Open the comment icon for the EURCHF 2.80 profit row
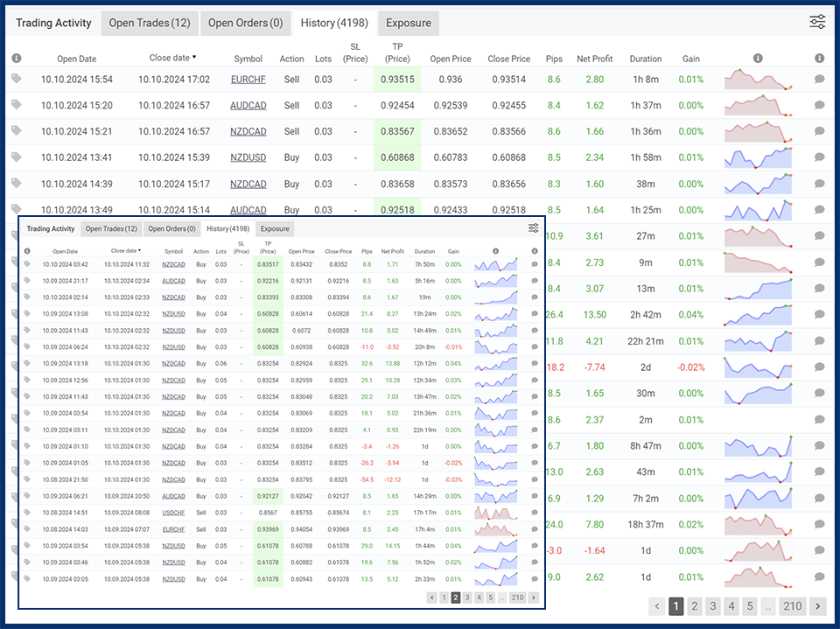 pos(819,79)
